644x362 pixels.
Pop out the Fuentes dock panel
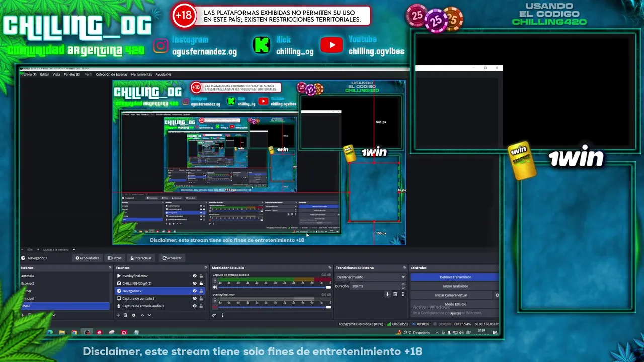(x=205, y=268)
